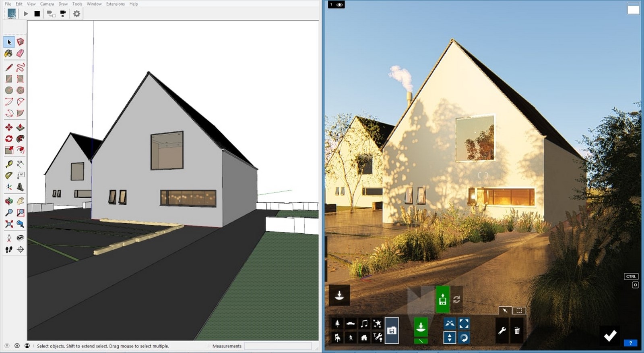644x353 pixels.
Task: Select the Dimensions tool
Action: pos(20,164)
